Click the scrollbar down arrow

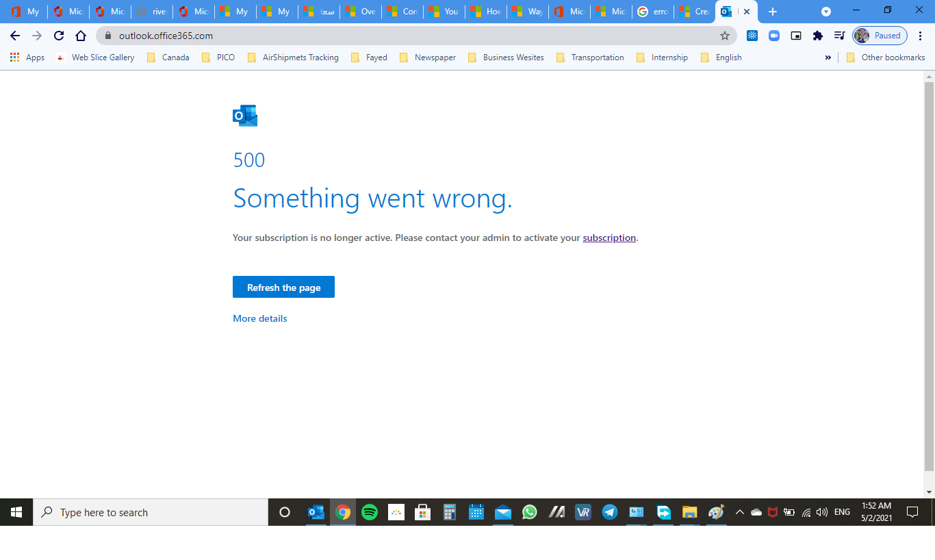tap(929, 492)
